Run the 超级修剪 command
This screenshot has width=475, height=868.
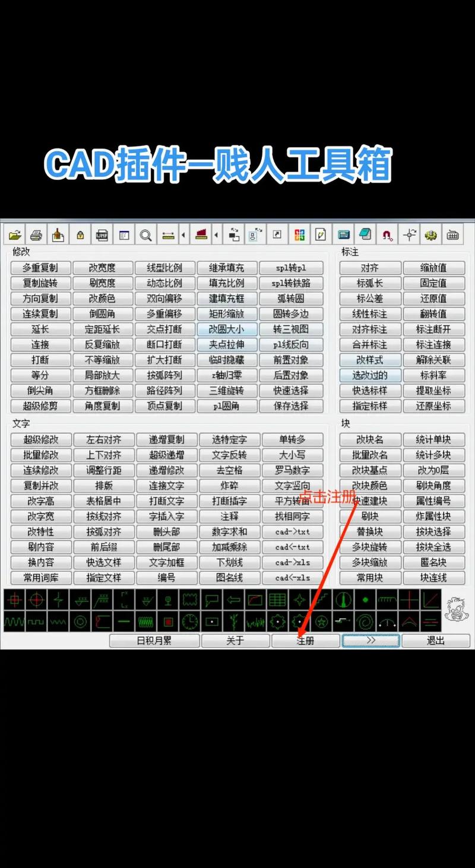pos(40,406)
